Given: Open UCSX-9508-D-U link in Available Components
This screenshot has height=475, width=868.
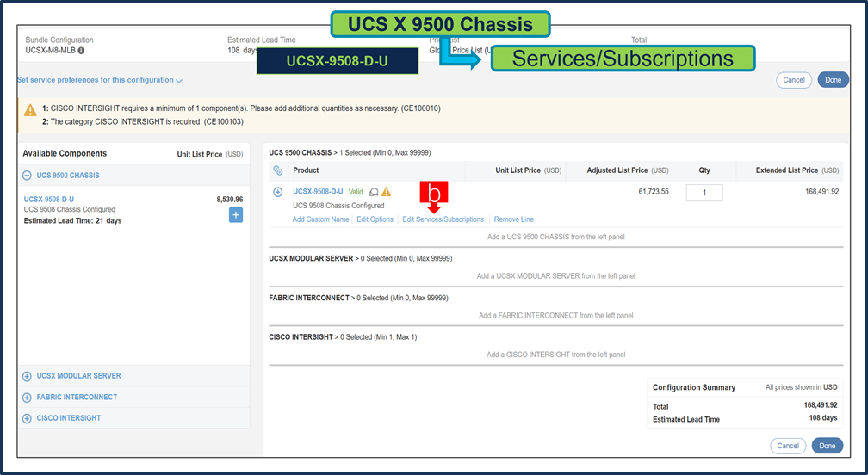Looking at the screenshot, I should (49, 199).
